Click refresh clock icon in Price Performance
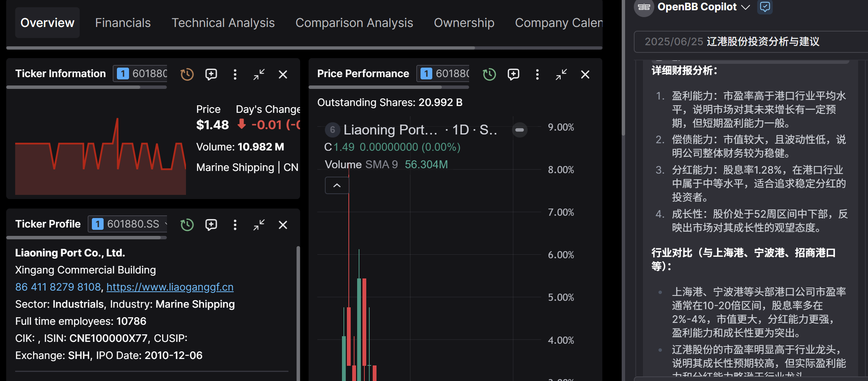Screen dimensions: 868x381 [x=489, y=74]
